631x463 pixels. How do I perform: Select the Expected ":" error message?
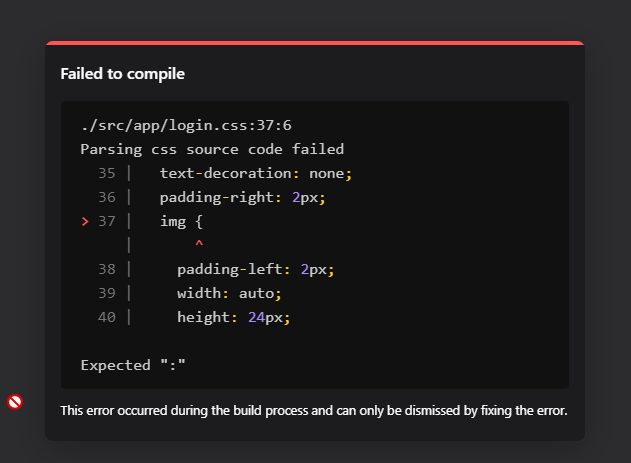[133, 365]
